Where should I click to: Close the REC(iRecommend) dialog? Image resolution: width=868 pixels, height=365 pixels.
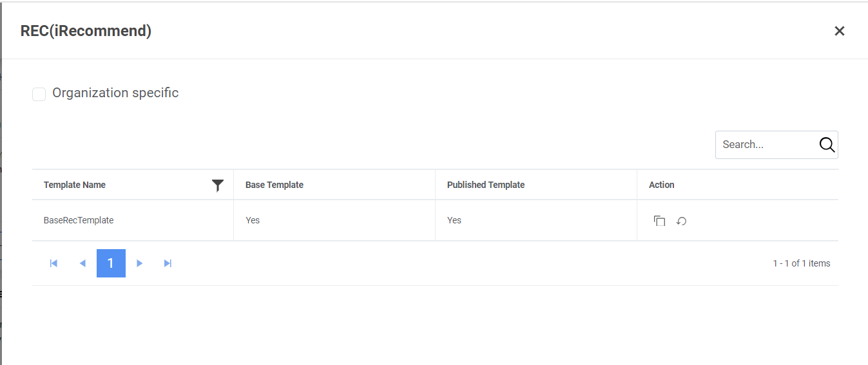(x=839, y=31)
